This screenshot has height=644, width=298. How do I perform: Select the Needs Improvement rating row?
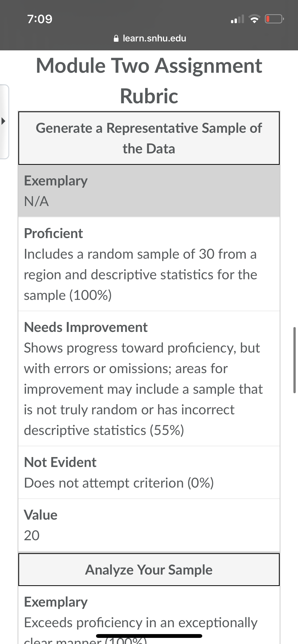[x=149, y=378]
